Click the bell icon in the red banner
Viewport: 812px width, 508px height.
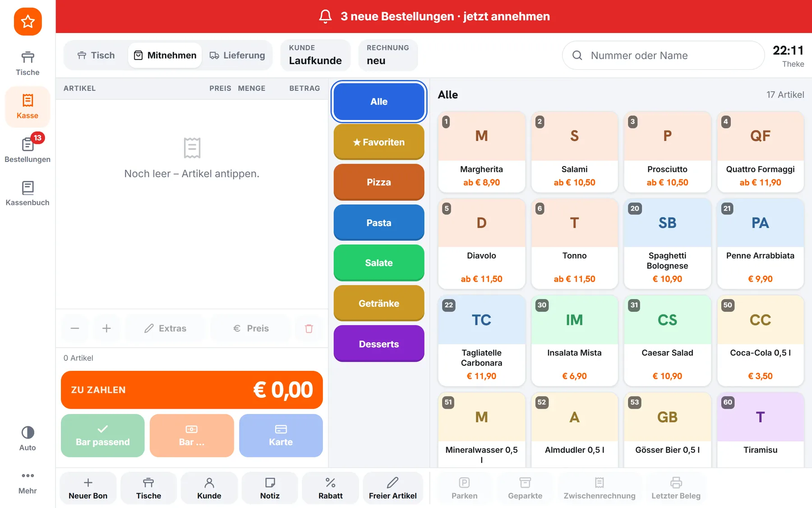[x=325, y=16]
